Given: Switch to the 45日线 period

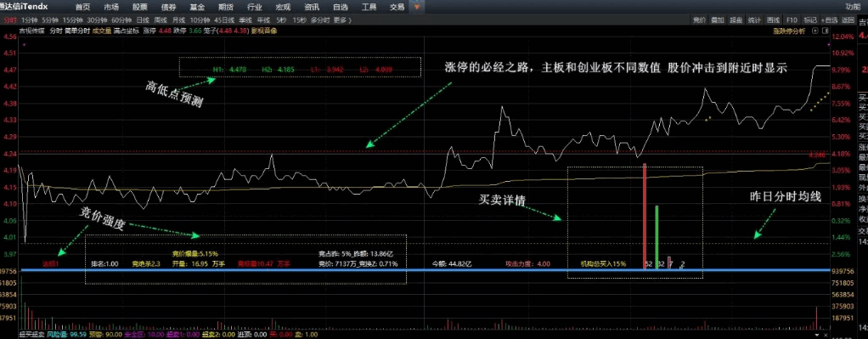Looking at the screenshot, I should coord(224,20).
